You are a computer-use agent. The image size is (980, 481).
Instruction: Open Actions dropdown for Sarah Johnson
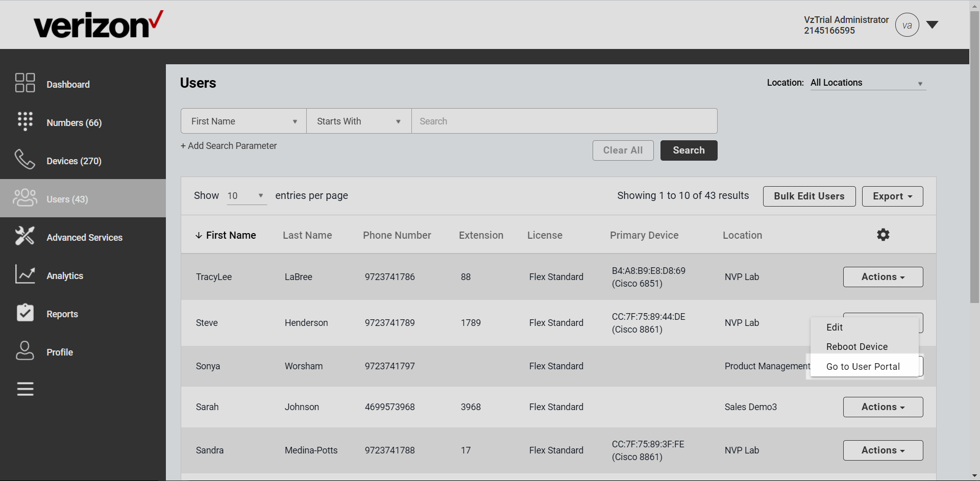(883, 407)
